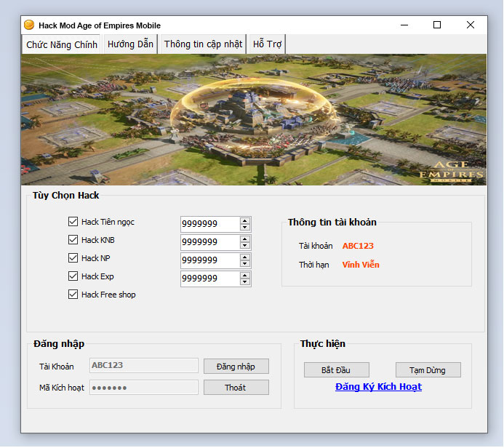The width and height of the screenshot is (504, 448).
Task: Close the Hack Mod window
Action: pos(471,25)
